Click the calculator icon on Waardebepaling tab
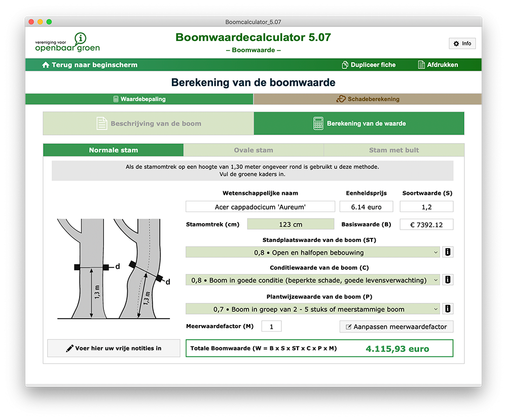This screenshot has height=420, width=507. pos(116,99)
